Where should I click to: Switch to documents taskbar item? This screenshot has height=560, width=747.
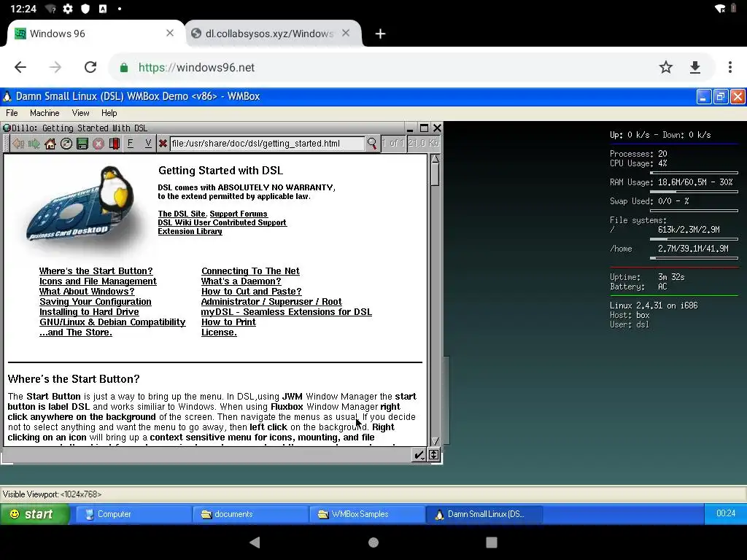(249, 514)
